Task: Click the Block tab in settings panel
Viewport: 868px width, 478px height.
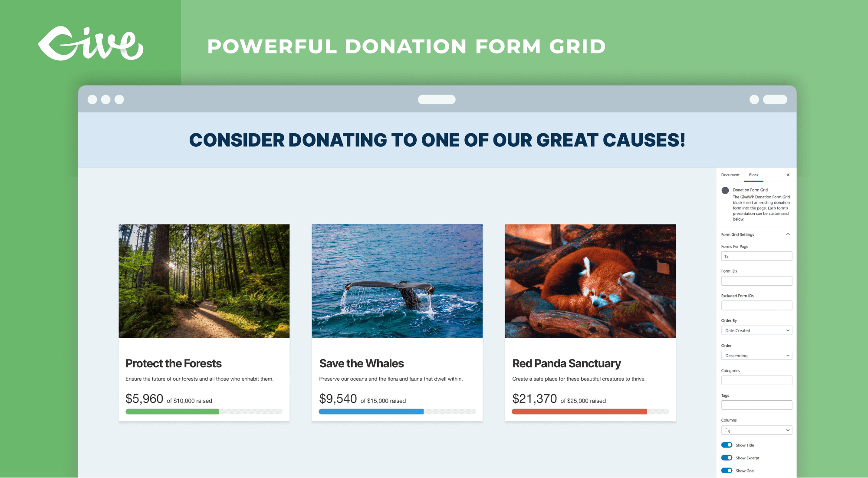Action: pos(754,175)
